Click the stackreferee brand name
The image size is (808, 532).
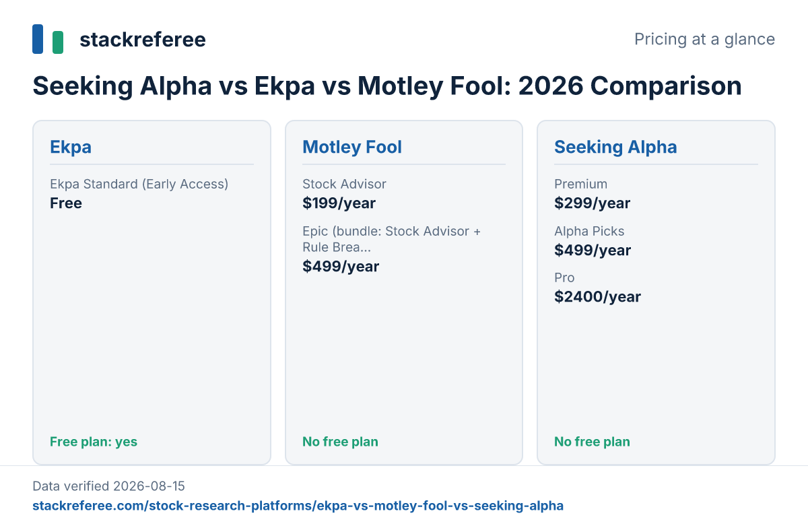143,40
